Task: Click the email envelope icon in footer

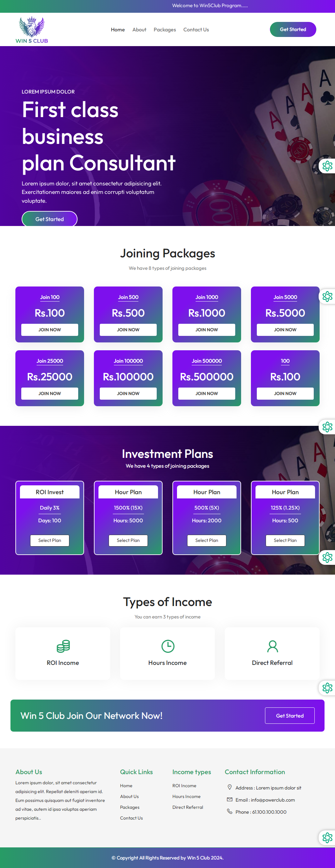Action: tap(230, 799)
